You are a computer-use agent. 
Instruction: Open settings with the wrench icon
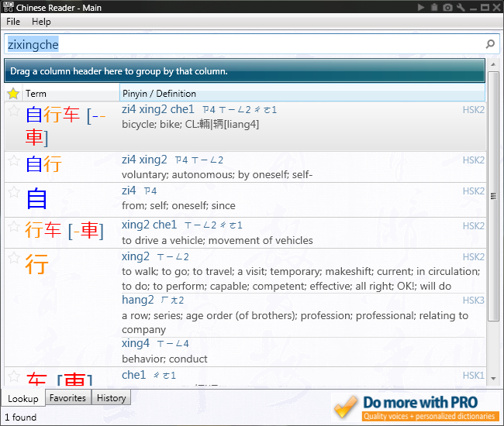pos(461,8)
